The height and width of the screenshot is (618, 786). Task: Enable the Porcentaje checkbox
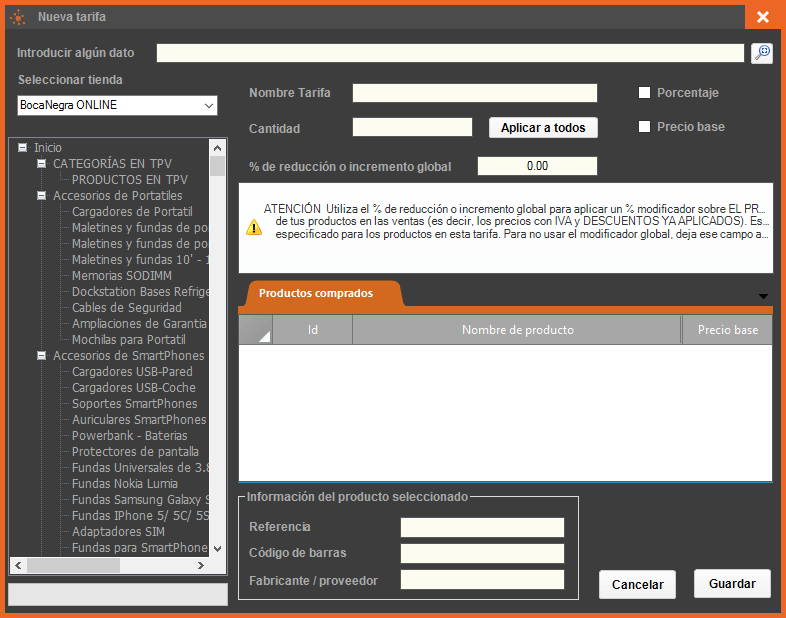coord(645,93)
